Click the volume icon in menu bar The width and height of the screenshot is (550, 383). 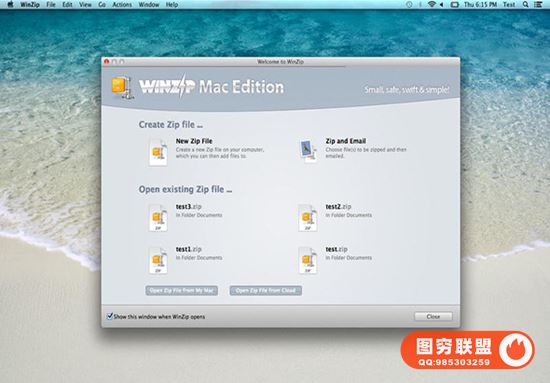click(442, 5)
